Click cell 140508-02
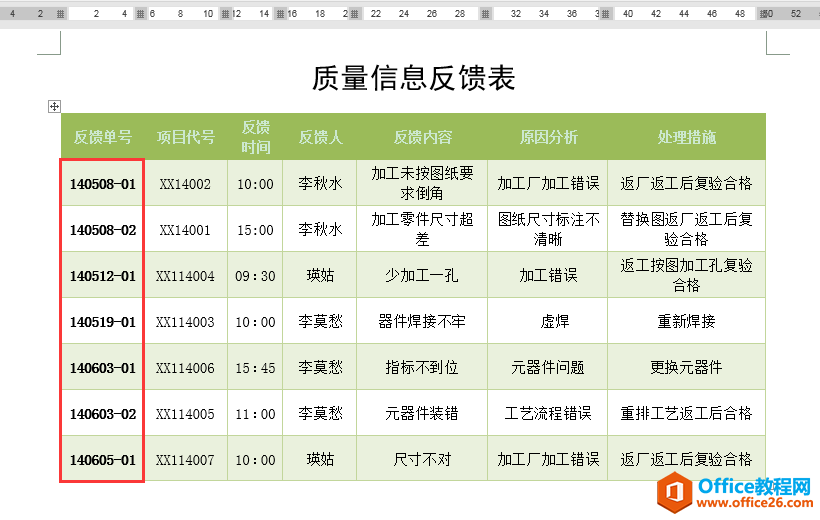 (103, 230)
